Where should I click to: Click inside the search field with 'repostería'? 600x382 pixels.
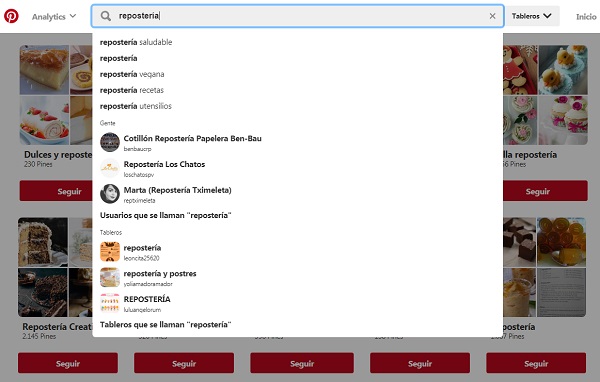pos(297,16)
